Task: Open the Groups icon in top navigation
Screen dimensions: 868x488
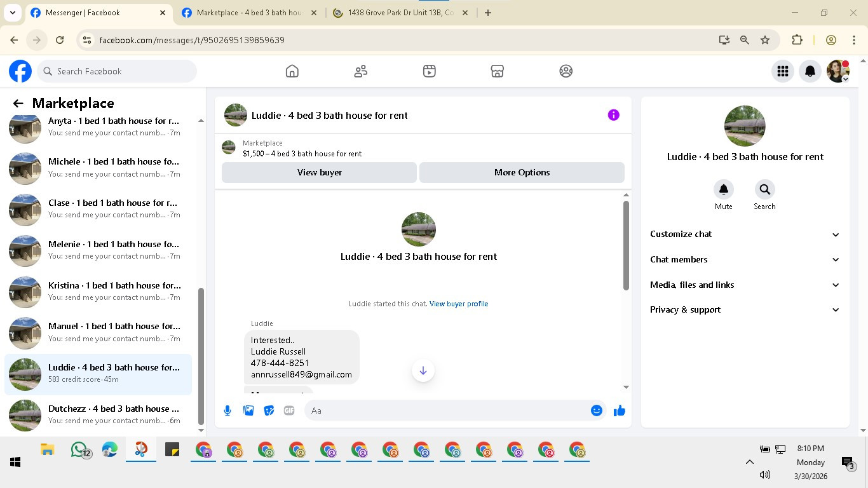Action: (566, 71)
